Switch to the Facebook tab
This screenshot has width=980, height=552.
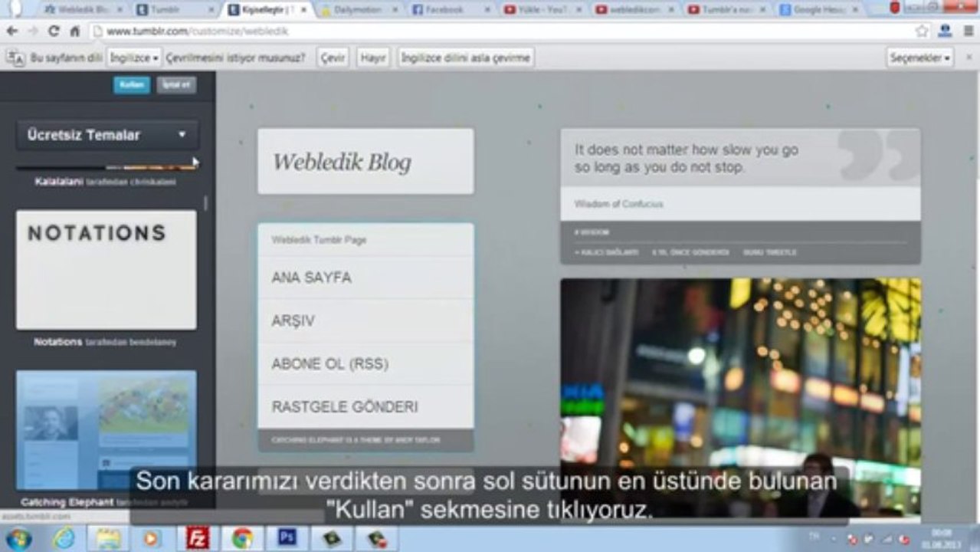point(451,10)
